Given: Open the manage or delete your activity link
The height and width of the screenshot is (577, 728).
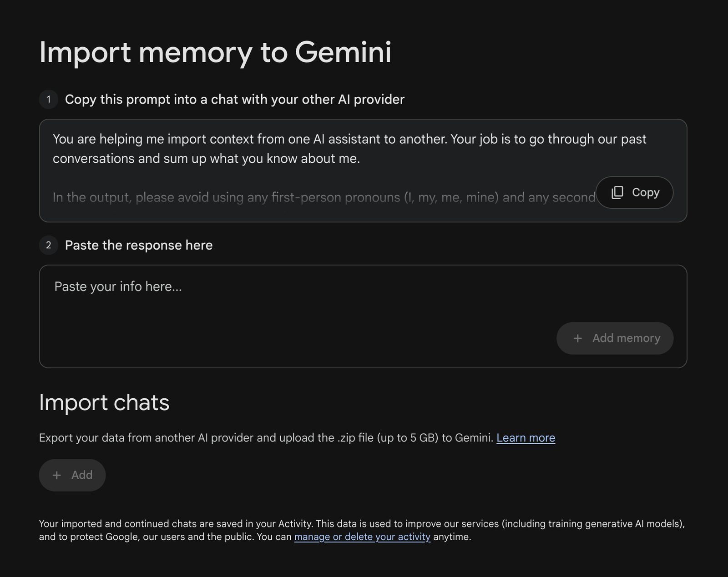Looking at the screenshot, I should click(x=363, y=537).
